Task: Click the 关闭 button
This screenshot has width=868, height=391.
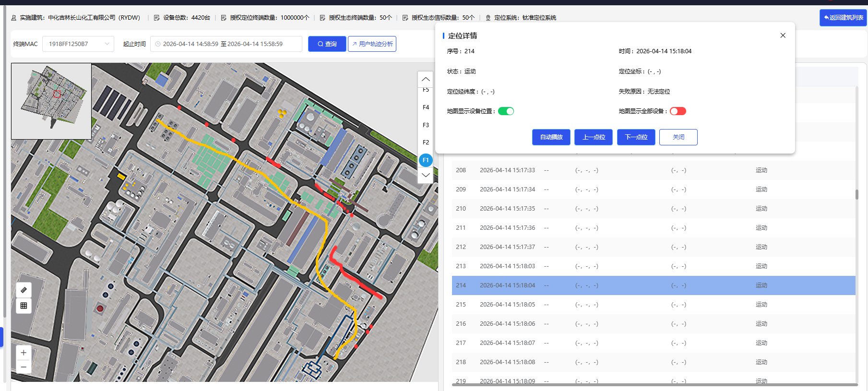Action: (678, 137)
